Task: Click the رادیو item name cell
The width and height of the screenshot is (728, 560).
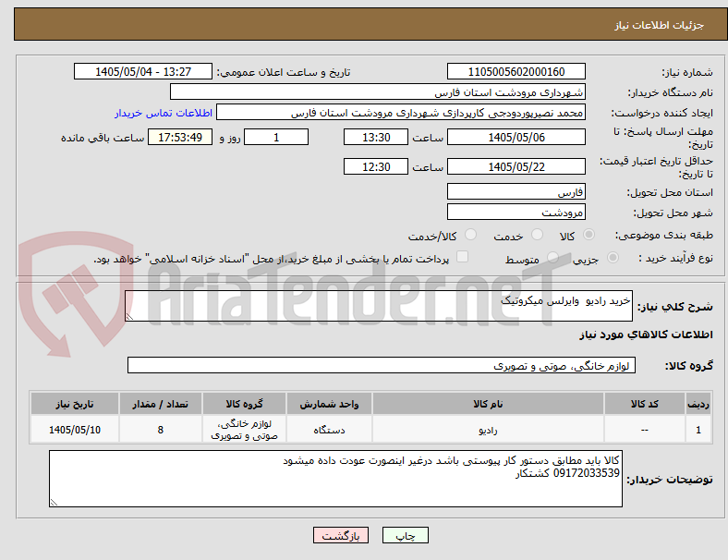Action: pos(488,430)
